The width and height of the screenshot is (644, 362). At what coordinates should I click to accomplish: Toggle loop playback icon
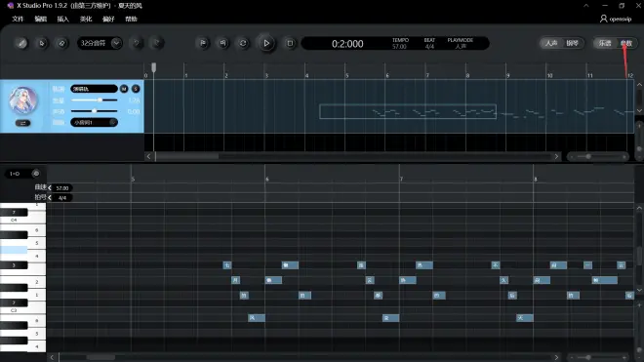(x=243, y=43)
